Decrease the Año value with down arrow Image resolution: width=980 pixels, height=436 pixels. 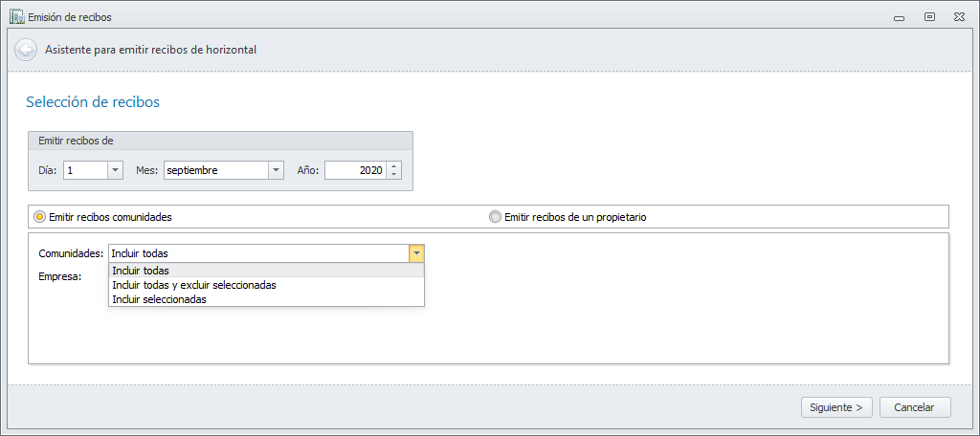pos(394,175)
